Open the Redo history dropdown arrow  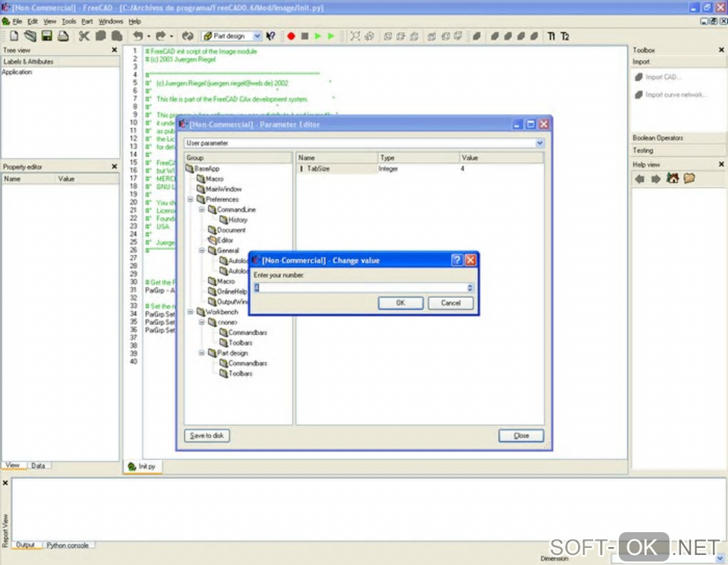pyautogui.click(x=171, y=36)
